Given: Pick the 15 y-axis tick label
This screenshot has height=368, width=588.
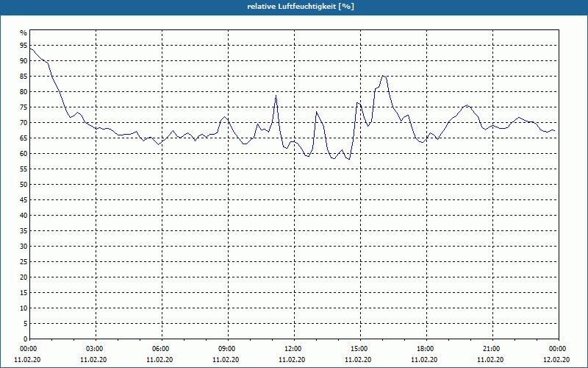Looking at the screenshot, I should 24,292.
